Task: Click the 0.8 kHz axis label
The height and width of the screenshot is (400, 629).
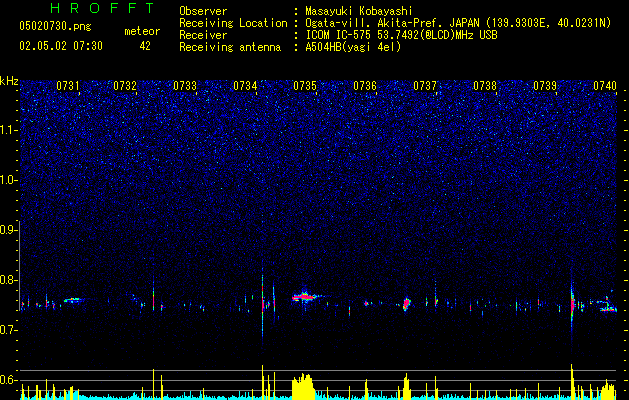Action: [9, 280]
